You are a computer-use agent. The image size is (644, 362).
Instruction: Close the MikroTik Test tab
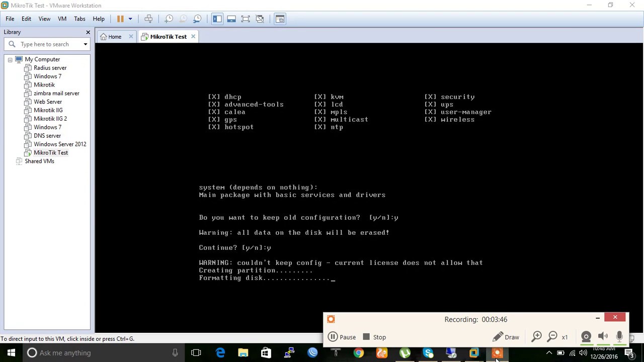[193, 37]
